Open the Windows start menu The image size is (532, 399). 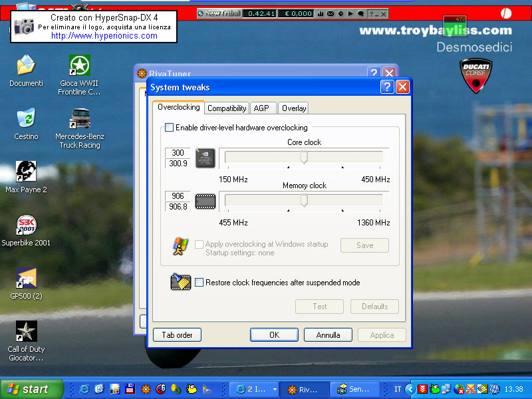point(31,389)
